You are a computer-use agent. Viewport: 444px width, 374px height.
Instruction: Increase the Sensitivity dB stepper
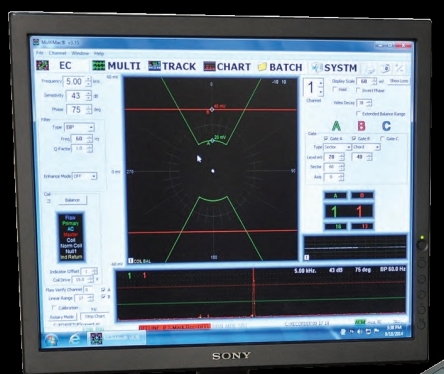[88, 93]
